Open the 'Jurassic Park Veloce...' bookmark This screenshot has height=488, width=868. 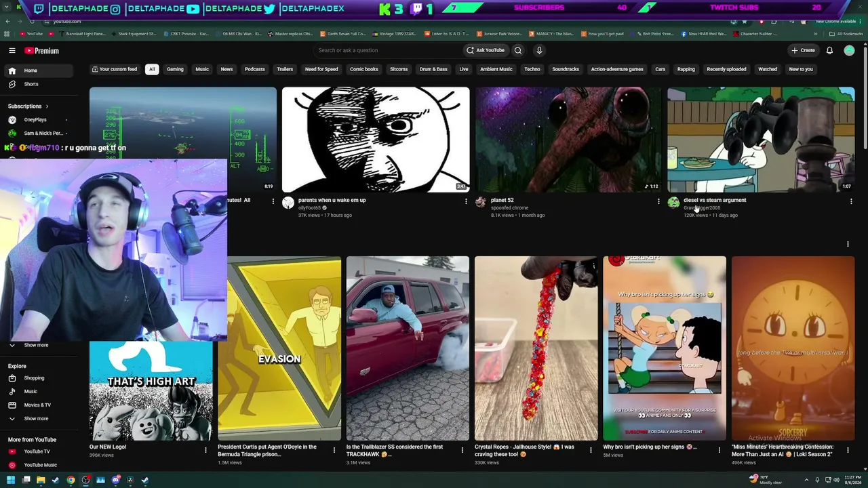(x=499, y=34)
